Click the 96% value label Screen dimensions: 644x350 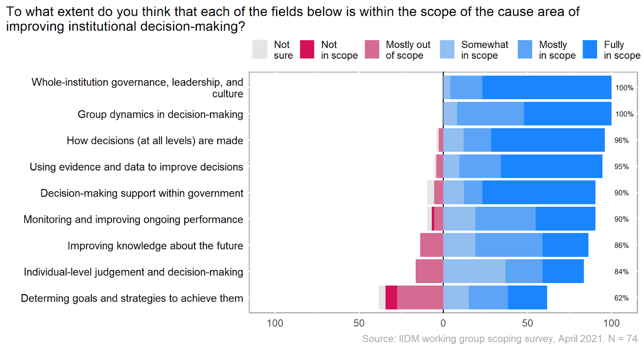click(x=621, y=140)
